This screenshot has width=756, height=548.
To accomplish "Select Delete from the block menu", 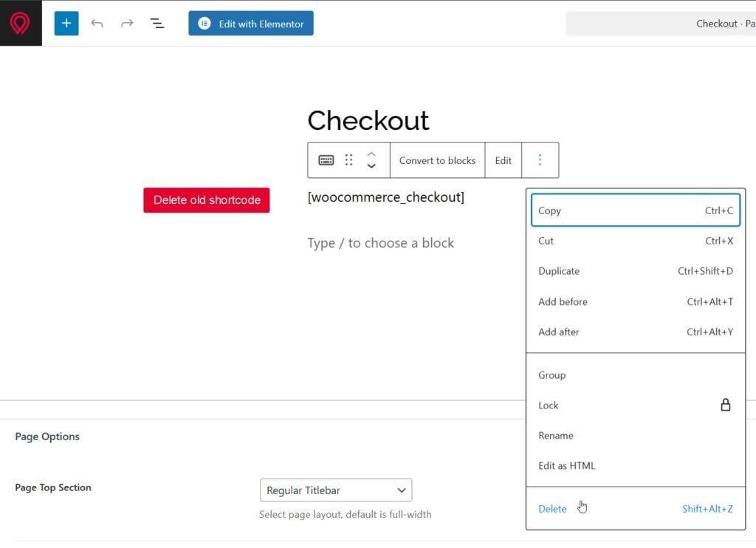I will point(552,509).
